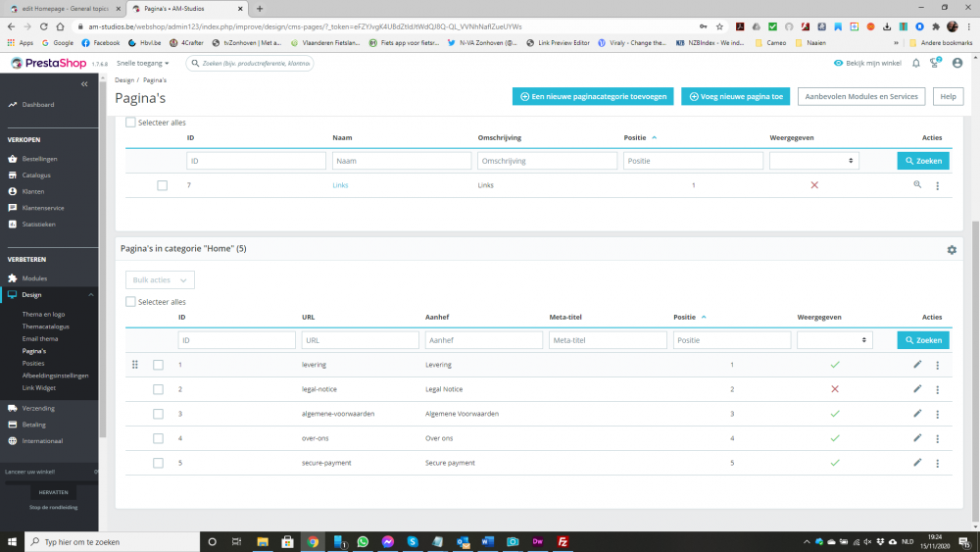The width and height of the screenshot is (980, 552).
Task: Open the Links category name link
Action: click(x=340, y=185)
